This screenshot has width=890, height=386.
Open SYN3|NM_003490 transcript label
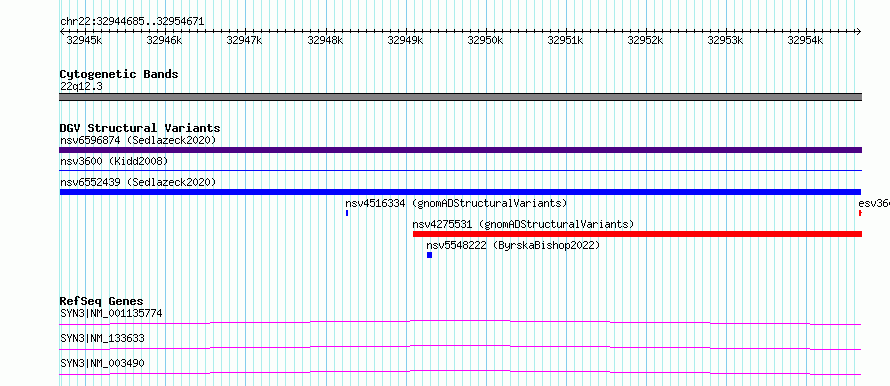[x=102, y=363]
